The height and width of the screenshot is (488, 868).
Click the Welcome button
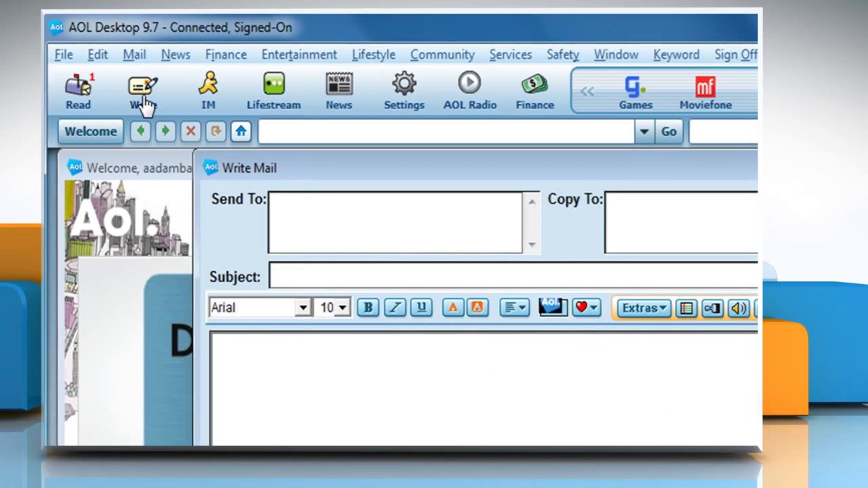[91, 131]
